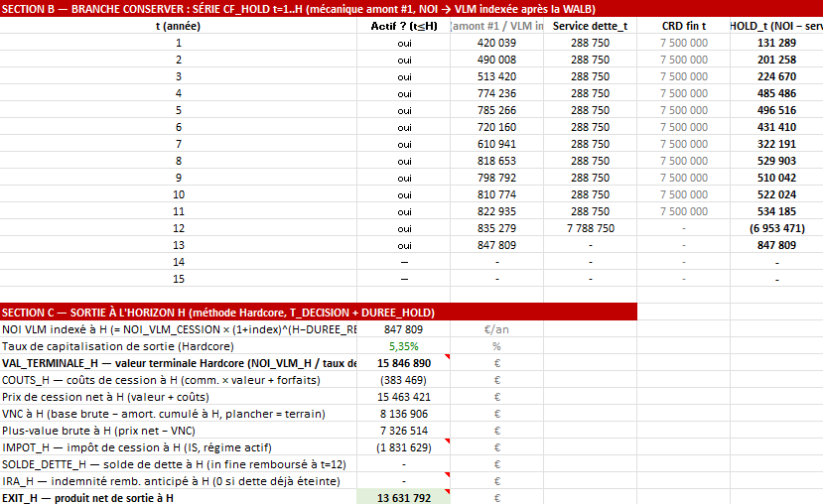Viewport: 823px width, 504px height.
Task: Select HOLD value 322 191
Action: pos(776,144)
